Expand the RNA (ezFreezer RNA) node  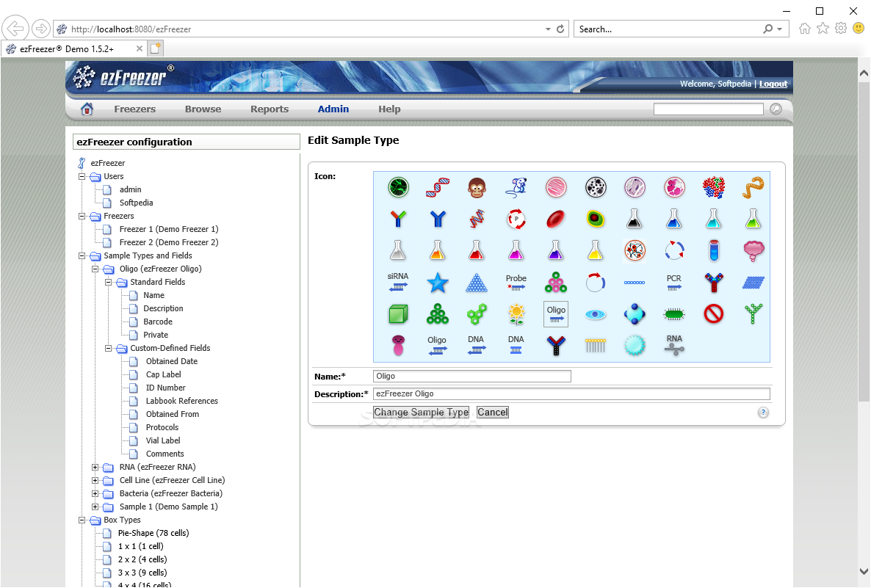(x=95, y=467)
